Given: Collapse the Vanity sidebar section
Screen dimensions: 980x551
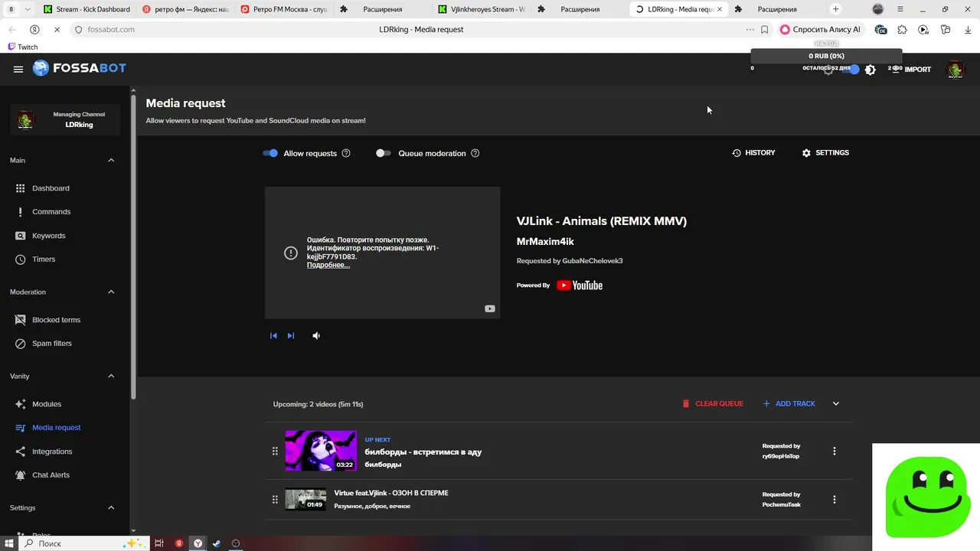Looking at the screenshot, I should click(111, 377).
